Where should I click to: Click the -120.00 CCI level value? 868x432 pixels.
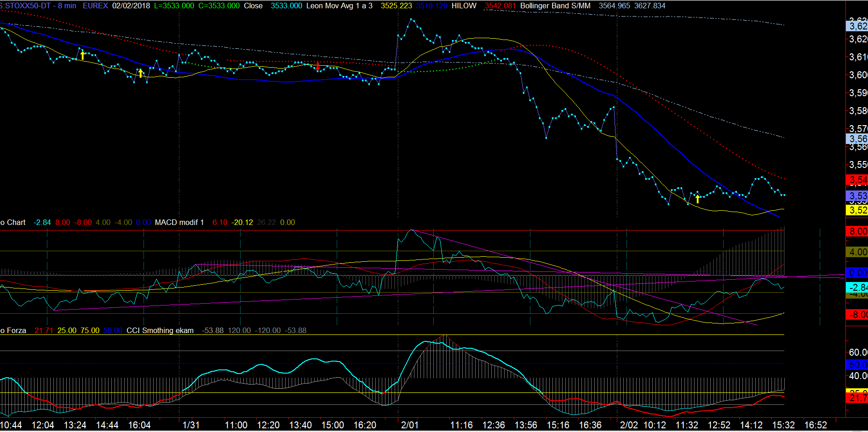(268, 330)
